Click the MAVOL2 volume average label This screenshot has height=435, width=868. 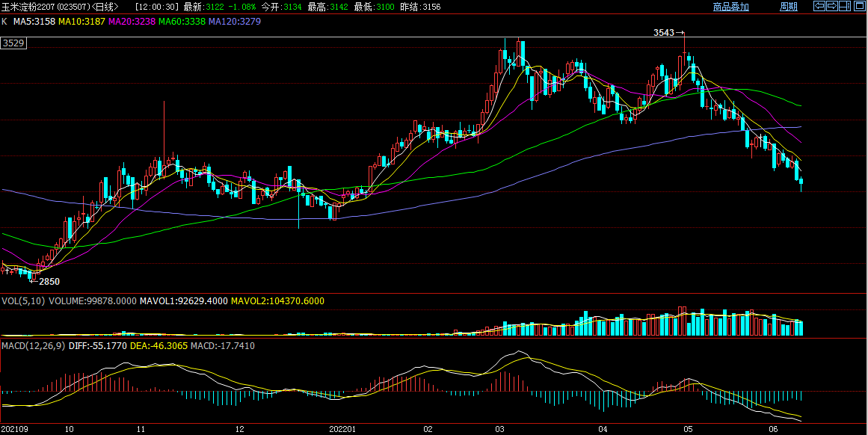point(277,300)
